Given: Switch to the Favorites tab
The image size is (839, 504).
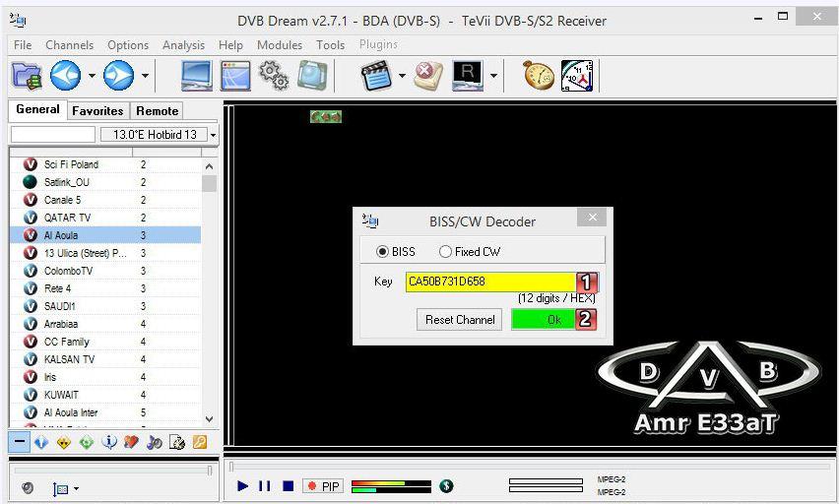Looking at the screenshot, I should point(97,111).
